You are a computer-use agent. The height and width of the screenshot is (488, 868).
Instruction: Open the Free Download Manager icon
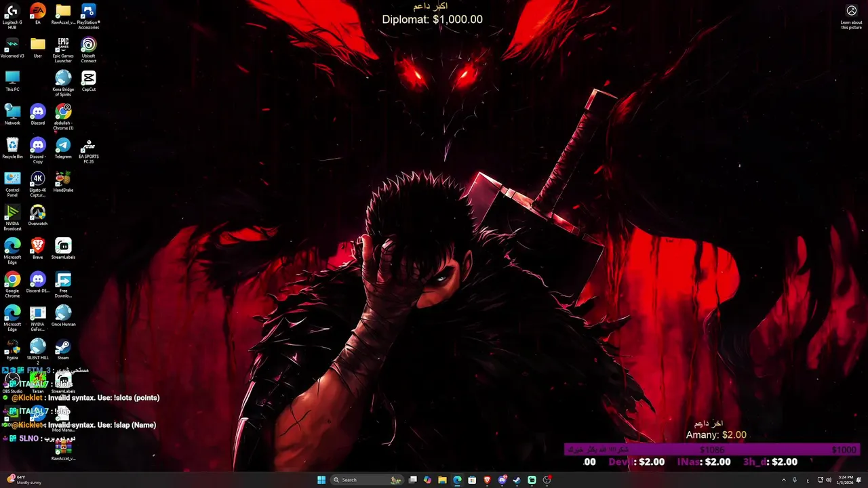tap(63, 285)
